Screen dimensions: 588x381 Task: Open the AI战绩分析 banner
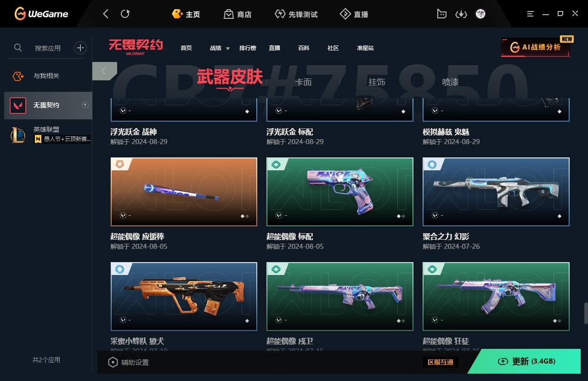click(536, 47)
